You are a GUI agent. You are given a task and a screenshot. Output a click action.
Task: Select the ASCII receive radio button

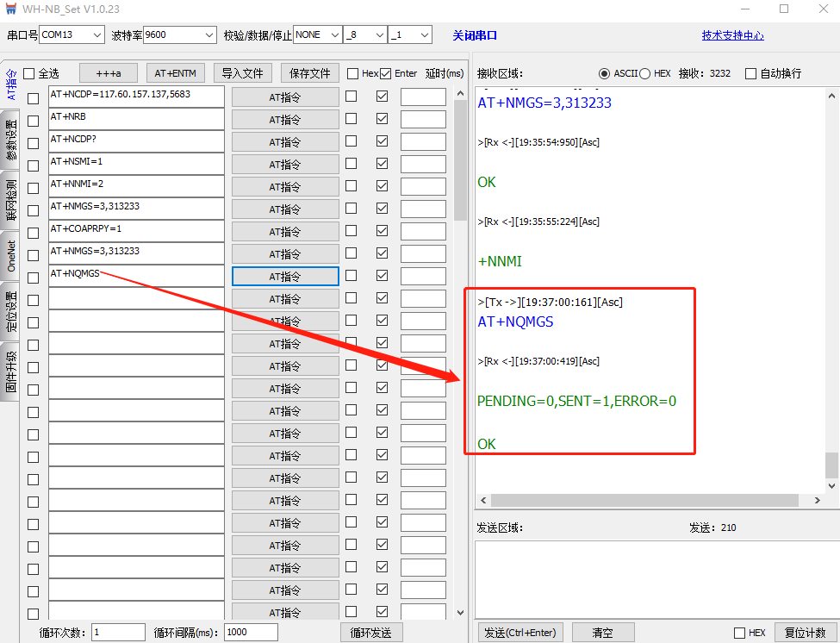coord(604,73)
